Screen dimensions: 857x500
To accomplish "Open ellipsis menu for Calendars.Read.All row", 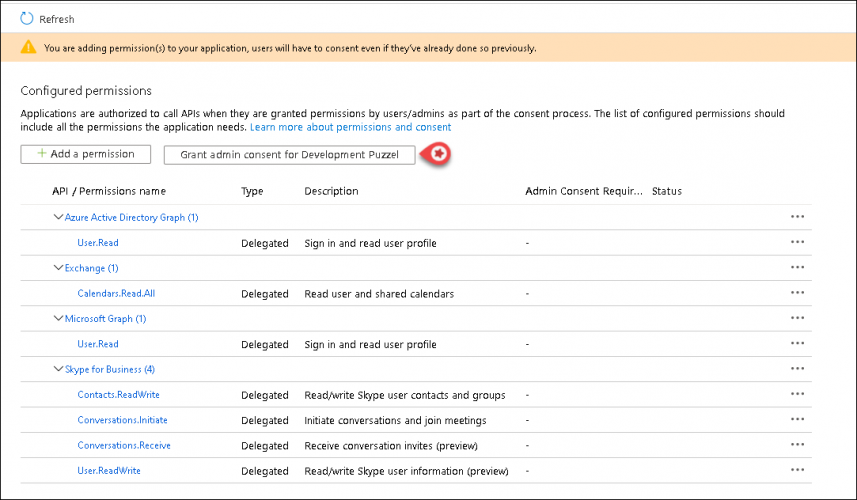I will coord(797,294).
